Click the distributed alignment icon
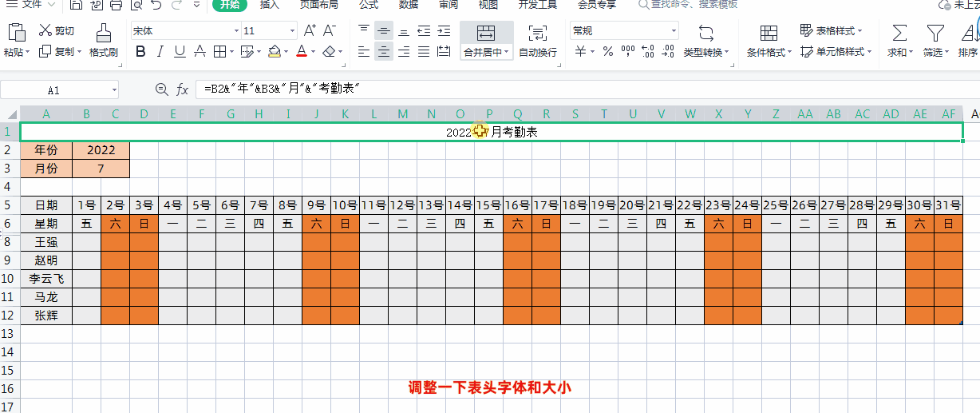980x413 pixels. (x=444, y=52)
